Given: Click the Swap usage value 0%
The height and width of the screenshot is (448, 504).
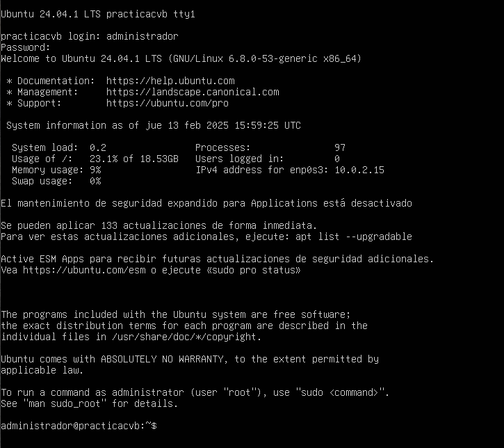Looking at the screenshot, I should click(x=95, y=181).
